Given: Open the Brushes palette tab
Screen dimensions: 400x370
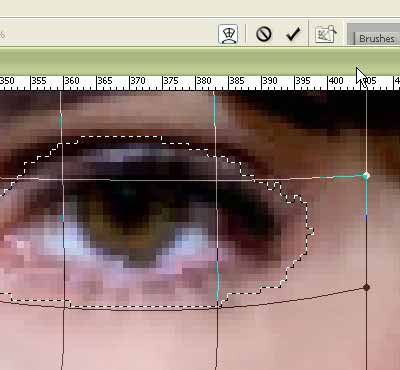Looking at the screenshot, I should point(377,38).
